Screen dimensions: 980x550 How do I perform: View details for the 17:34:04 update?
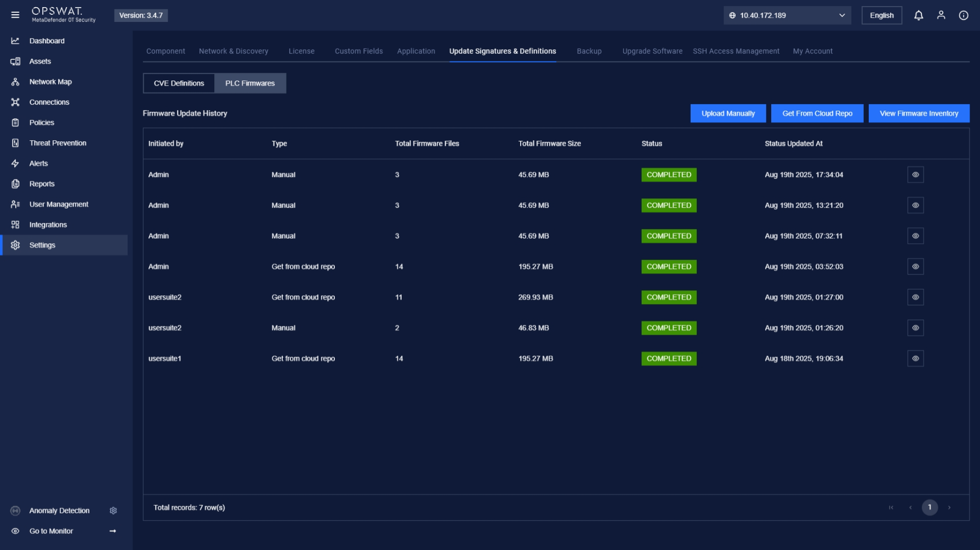click(x=915, y=175)
